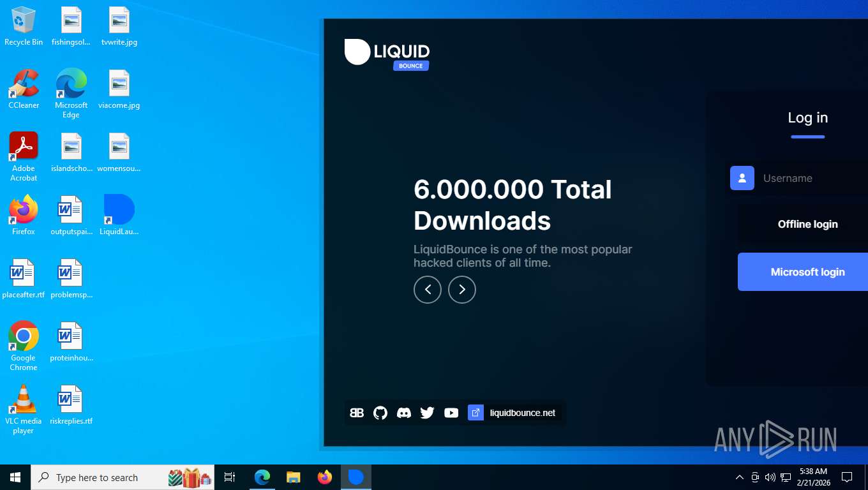Select the fishingsol... image file on desktop
This screenshot has width=868, height=490.
pos(71,27)
